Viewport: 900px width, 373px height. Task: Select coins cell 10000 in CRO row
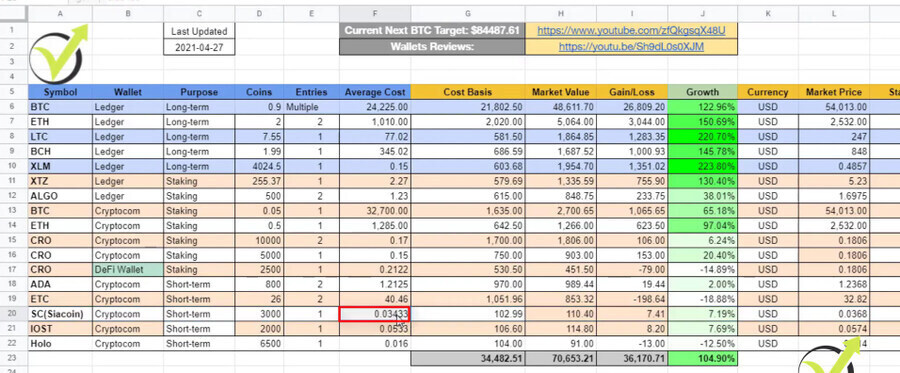point(259,240)
